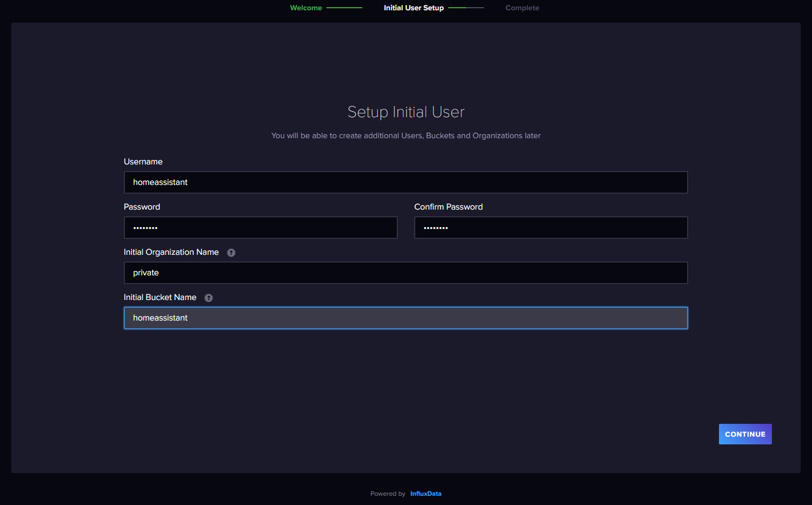This screenshot has height=505, width=812.
Task: Click the Powered by footer text
Action: click(x=387, y=494)
